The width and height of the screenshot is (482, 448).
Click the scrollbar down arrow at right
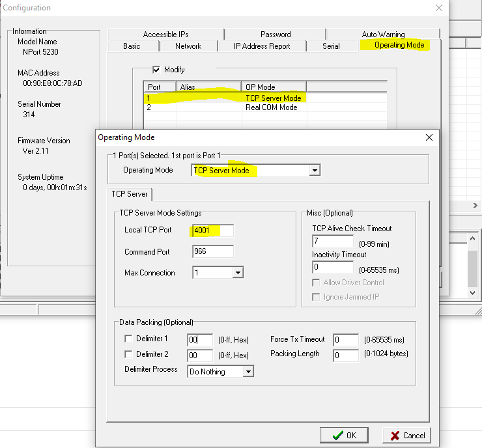pos(474,294)
